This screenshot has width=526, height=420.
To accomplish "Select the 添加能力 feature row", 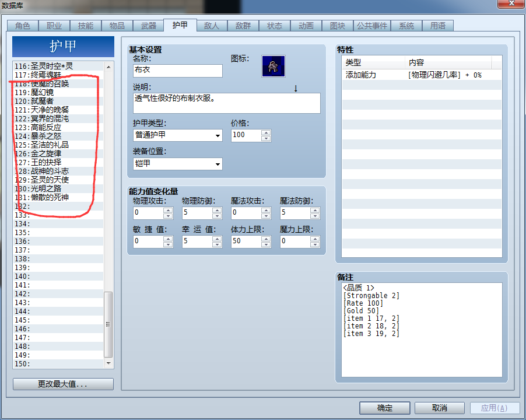I will (x=422, y=75).
